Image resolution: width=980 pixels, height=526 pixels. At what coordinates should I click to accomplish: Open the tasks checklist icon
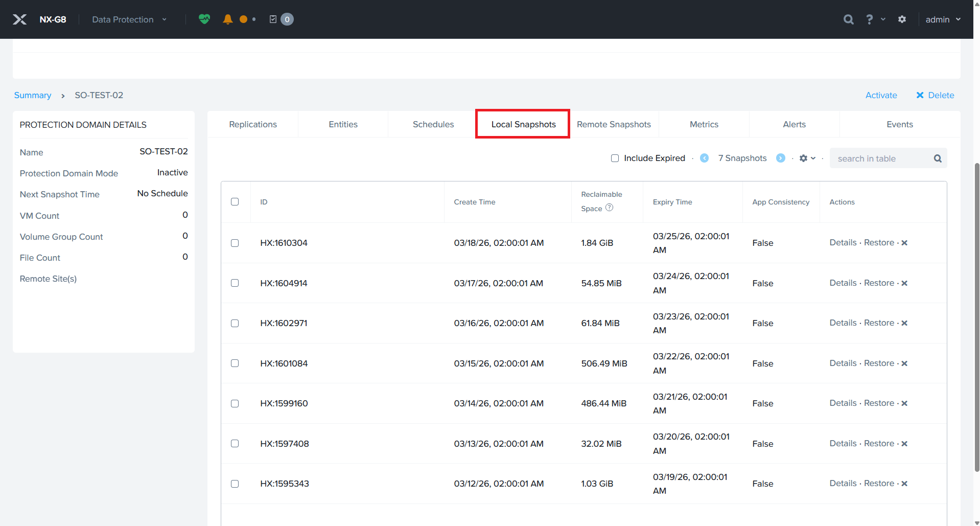[x=273, y=19]
